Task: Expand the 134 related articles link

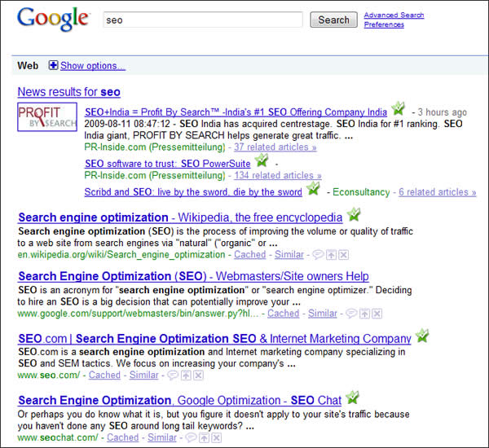Action: pos(277,175)
